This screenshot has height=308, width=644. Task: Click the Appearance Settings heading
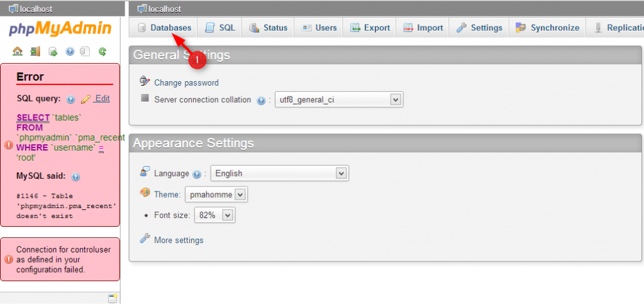[194, 143]
